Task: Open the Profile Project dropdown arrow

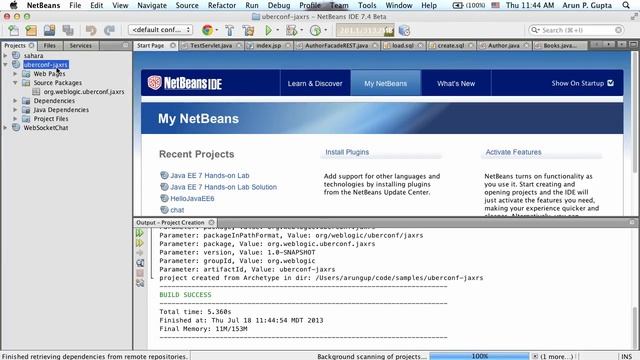Action: pos(325,30)
